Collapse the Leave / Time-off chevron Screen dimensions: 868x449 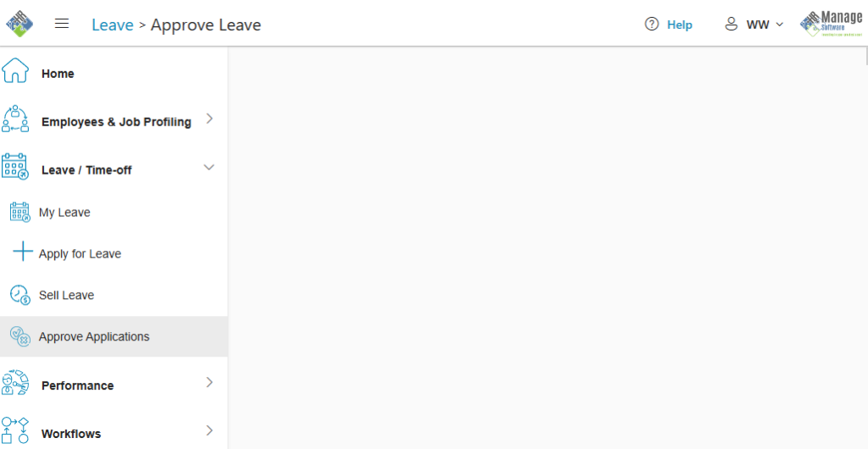point(209,167)
